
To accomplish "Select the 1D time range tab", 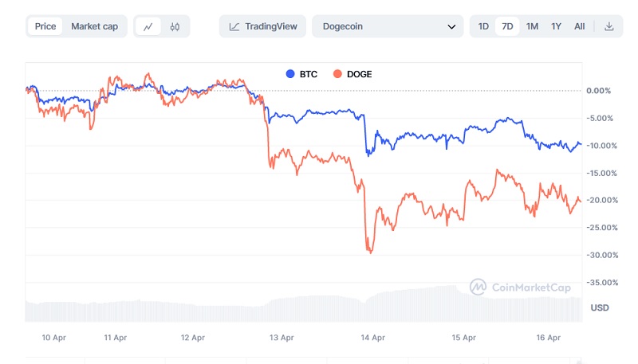I will [483, 26].
